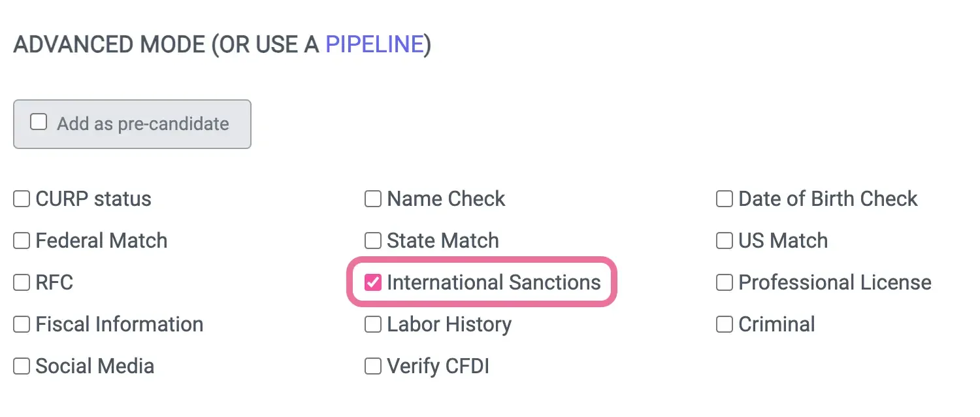The width and height of the screenshot is (980, 417).
Task: Toggle on the CURP status checkbox
Action: (22, 199)
